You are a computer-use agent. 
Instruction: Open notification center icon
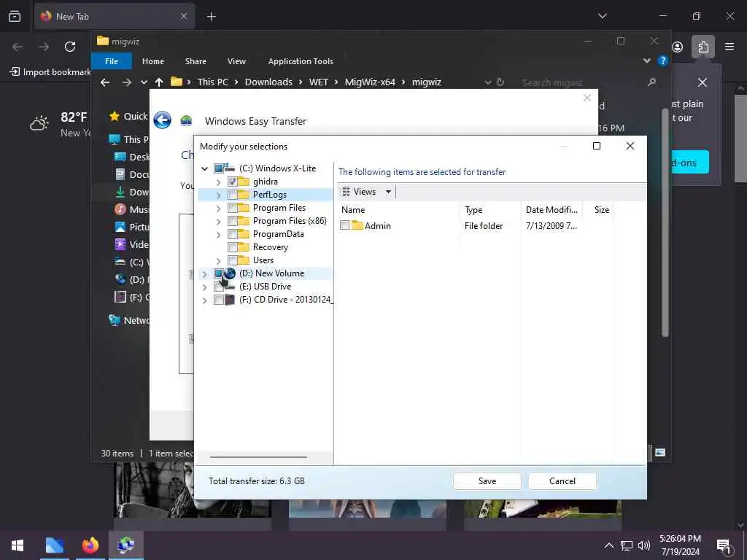(x=724, y=545)
